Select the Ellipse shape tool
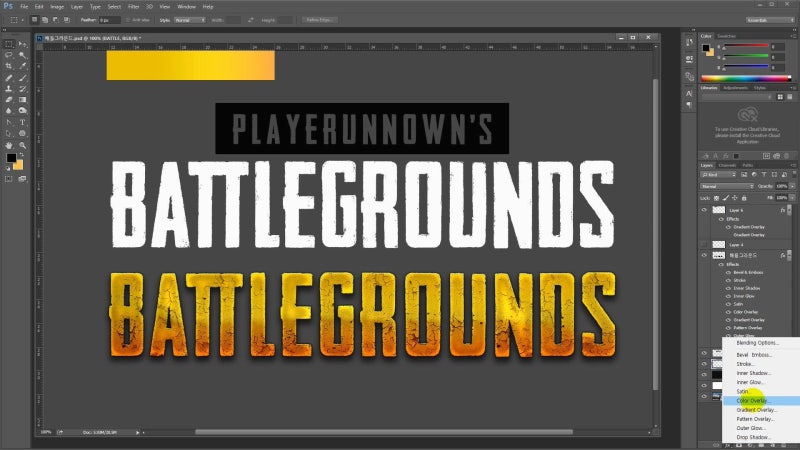 (x=22, y=134)
